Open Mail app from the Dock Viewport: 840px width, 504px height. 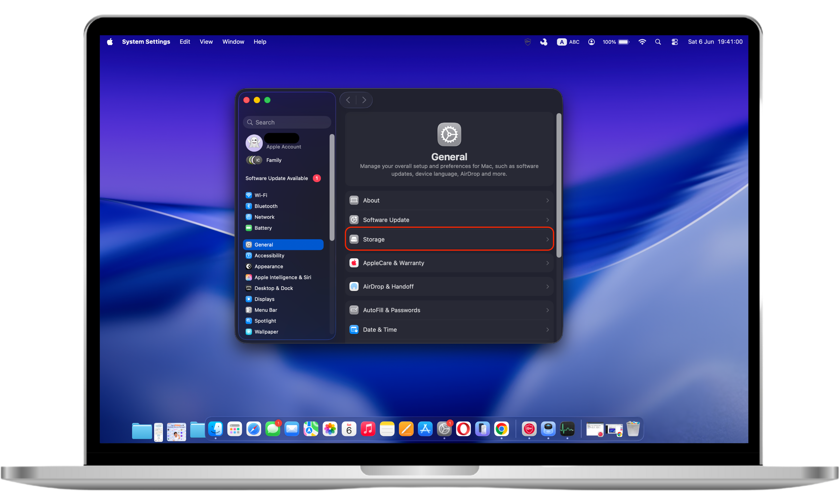click(x=292, y=429)
